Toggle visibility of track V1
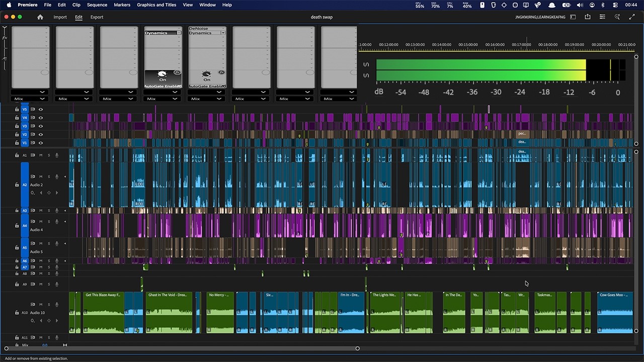 point(41,143)
